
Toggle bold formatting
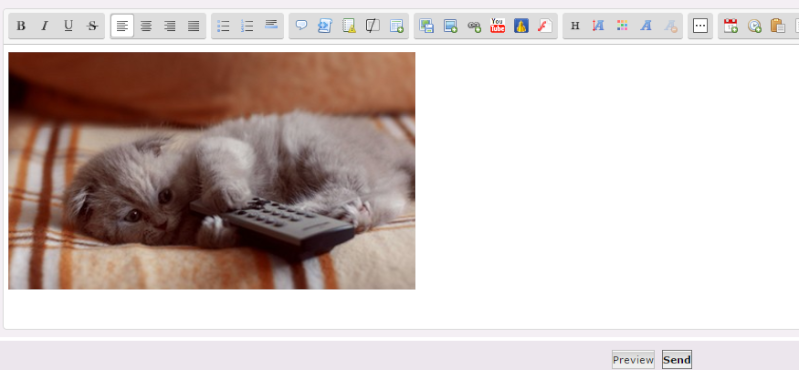pos(21,26)
